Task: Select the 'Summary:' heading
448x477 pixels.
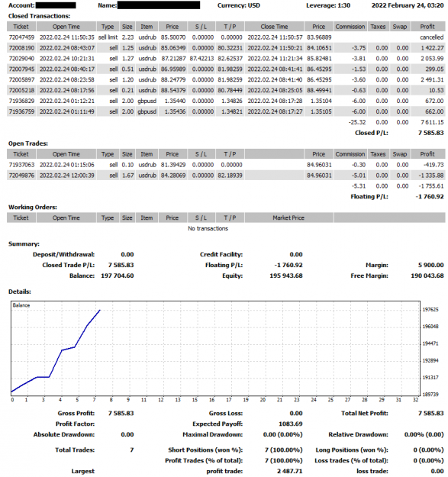Action: tap(24, 244)
